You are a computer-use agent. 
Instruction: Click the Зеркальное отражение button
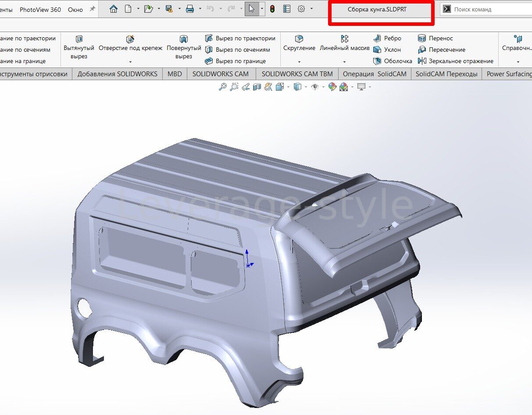[x=456, y=61]
